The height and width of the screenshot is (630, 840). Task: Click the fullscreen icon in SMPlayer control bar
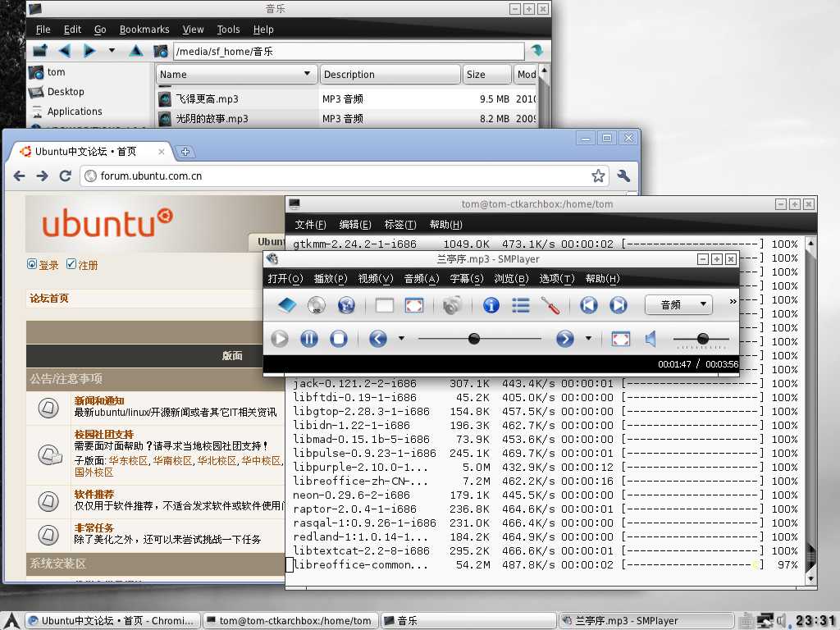pos(620,339)
